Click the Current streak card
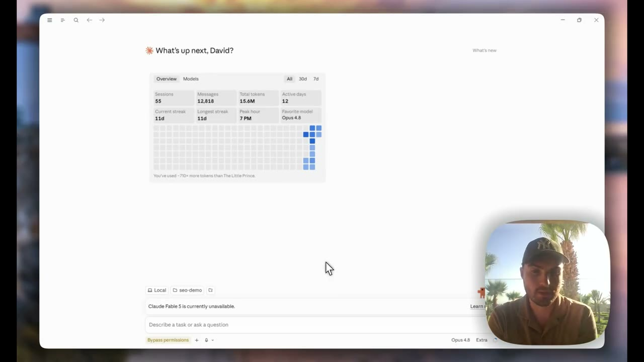 pos(174,115)
